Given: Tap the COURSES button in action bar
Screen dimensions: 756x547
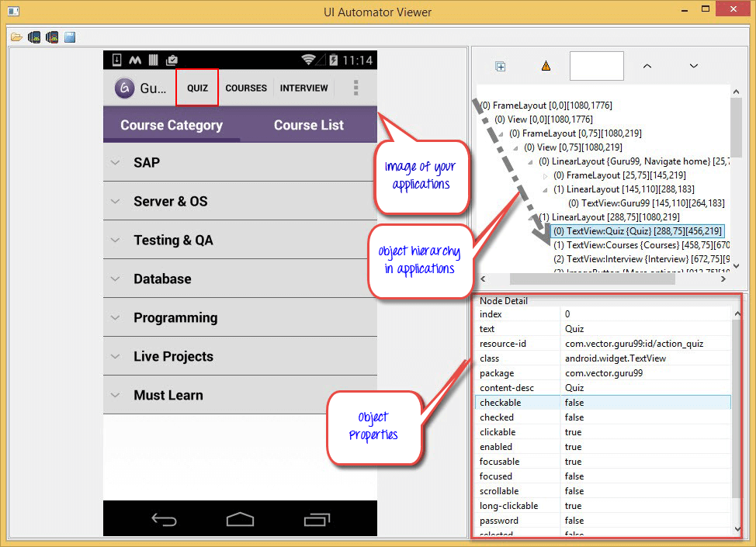Looking at the screenshot, I should pyautogui.click(x=246, y=88).
